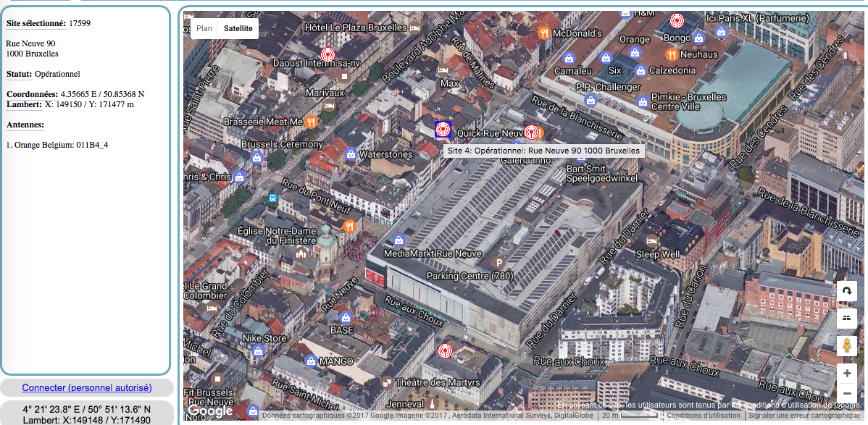Select the Neuhaus restaurant pin
Image resolution: width=868 pixels, height=425 pixels.
click(x=672, y=54)
